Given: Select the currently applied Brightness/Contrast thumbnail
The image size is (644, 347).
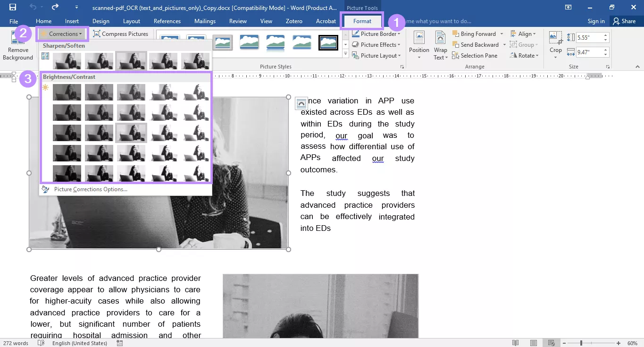Looking at the screenshot, I should (131, 133).
